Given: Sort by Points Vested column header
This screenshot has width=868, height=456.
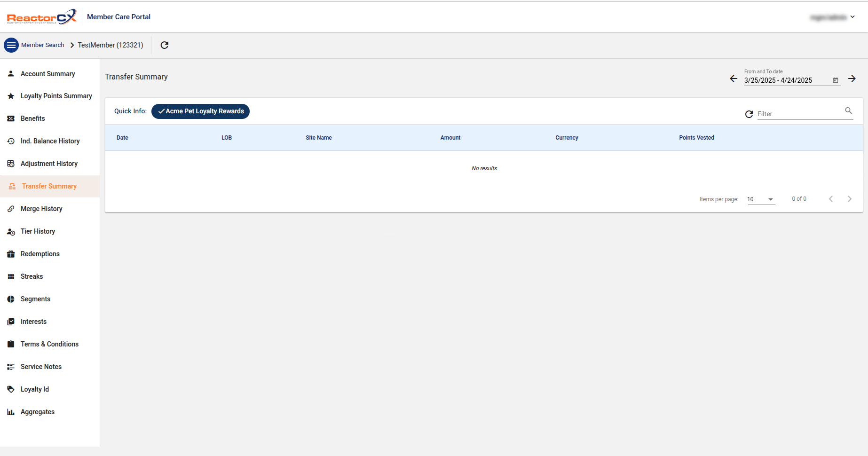Looking at the screenshot, I should coord(696,138).
